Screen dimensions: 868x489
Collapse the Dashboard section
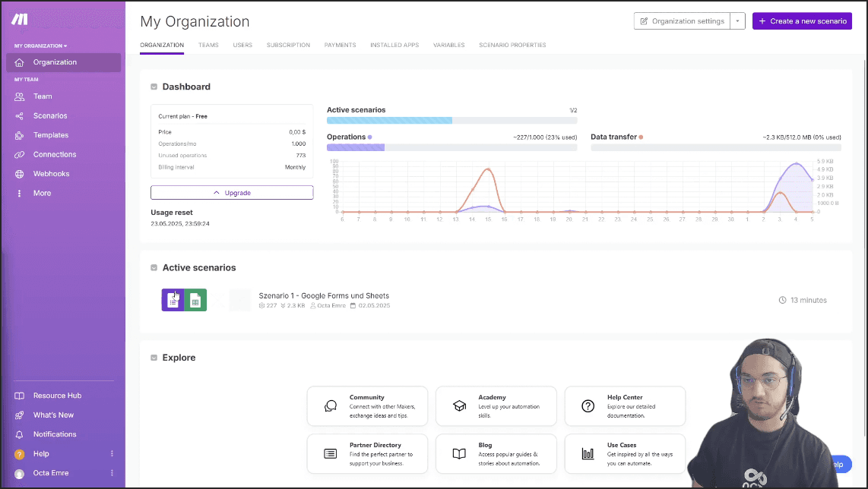[x=154, y=87]
